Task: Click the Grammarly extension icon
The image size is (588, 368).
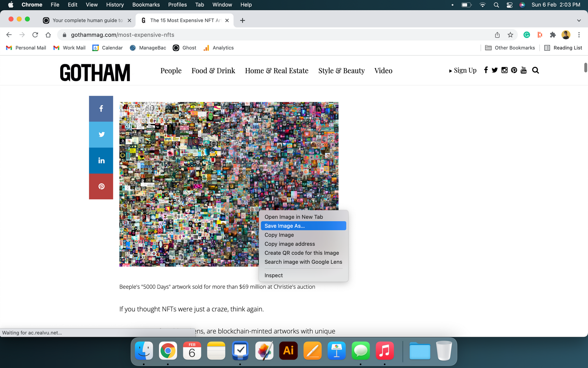Action: pos(527,35)
